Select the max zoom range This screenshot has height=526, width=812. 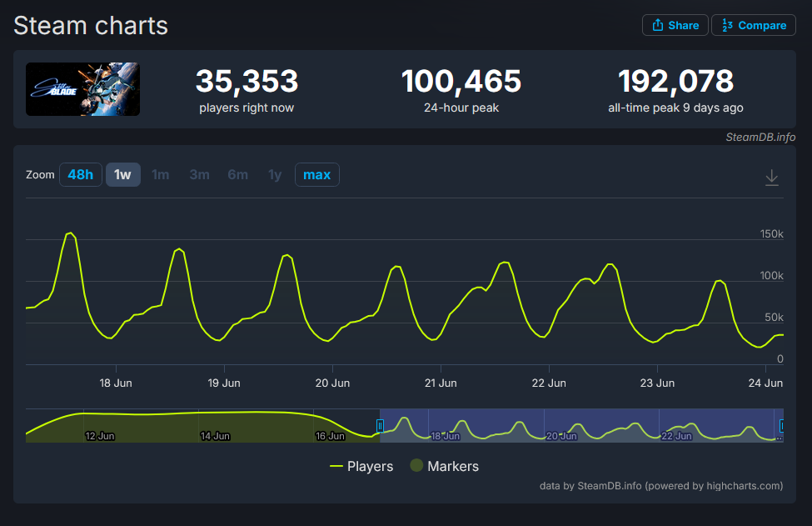coord(317,175)
